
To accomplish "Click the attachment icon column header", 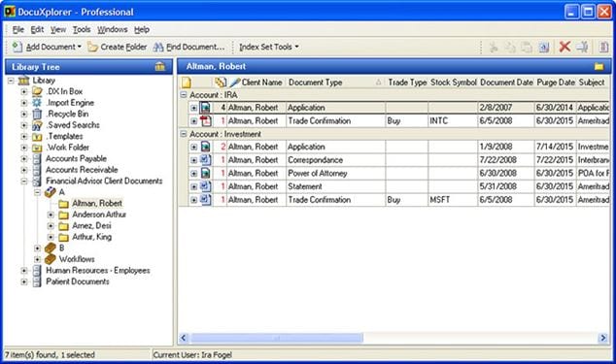I will tap(221, 83).
